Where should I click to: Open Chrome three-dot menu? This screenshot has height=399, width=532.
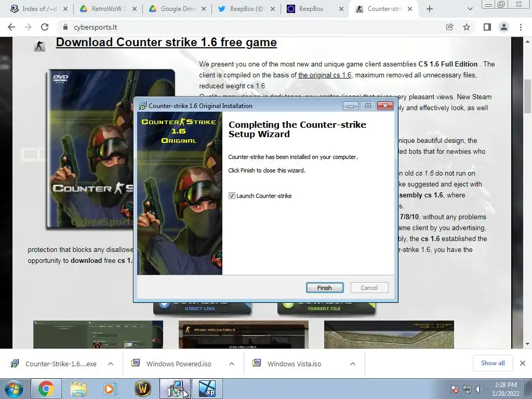pos(521,27)
